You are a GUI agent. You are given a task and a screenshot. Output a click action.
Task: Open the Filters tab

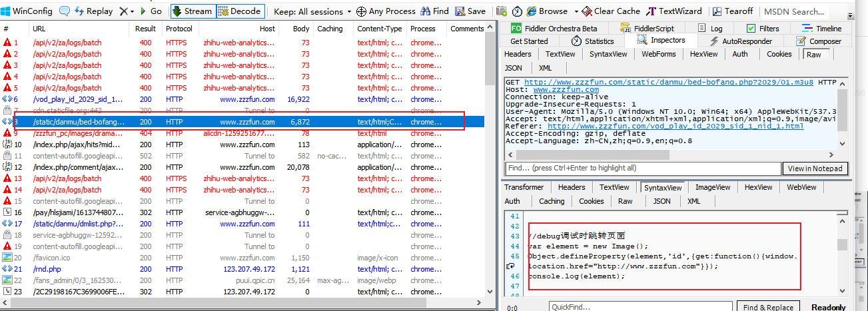point(763,29)
